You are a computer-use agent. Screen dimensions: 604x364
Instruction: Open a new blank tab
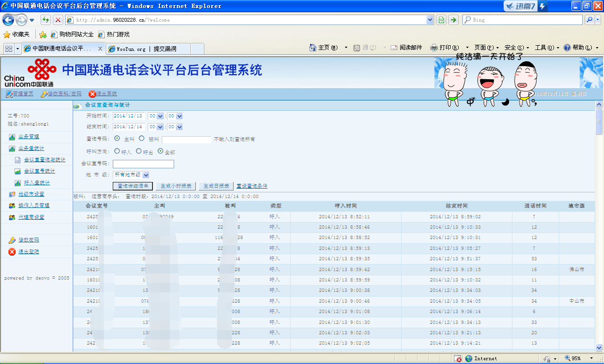pyautogui.click(x=197, y=49)
